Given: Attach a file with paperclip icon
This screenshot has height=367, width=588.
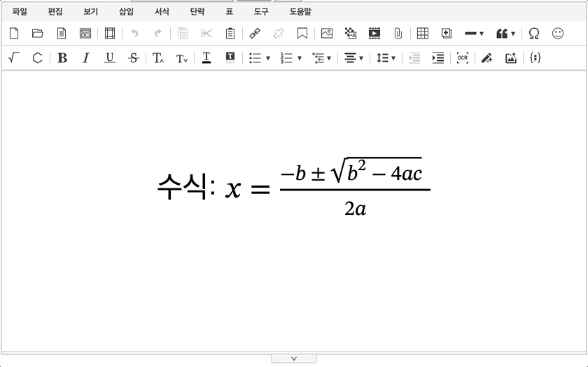Looking at the screenshot, I should click(x=398, y=33).
